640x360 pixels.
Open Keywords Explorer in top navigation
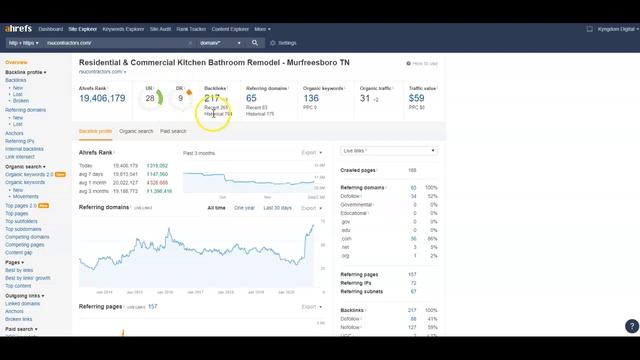[123, 29]
